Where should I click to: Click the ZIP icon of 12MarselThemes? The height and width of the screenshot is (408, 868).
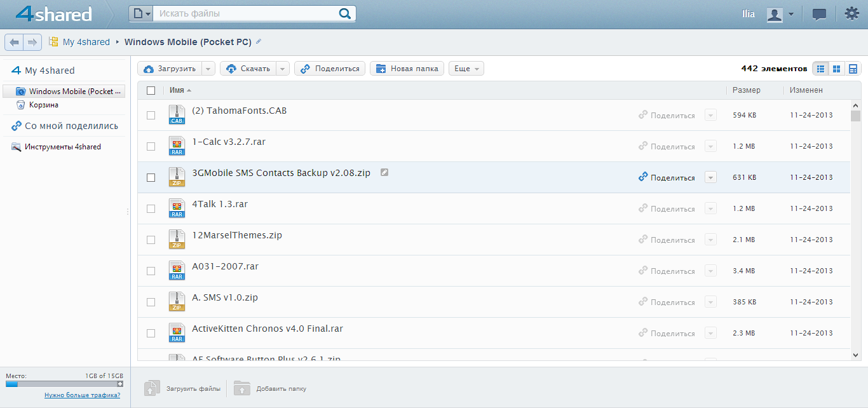click(177, 240)
